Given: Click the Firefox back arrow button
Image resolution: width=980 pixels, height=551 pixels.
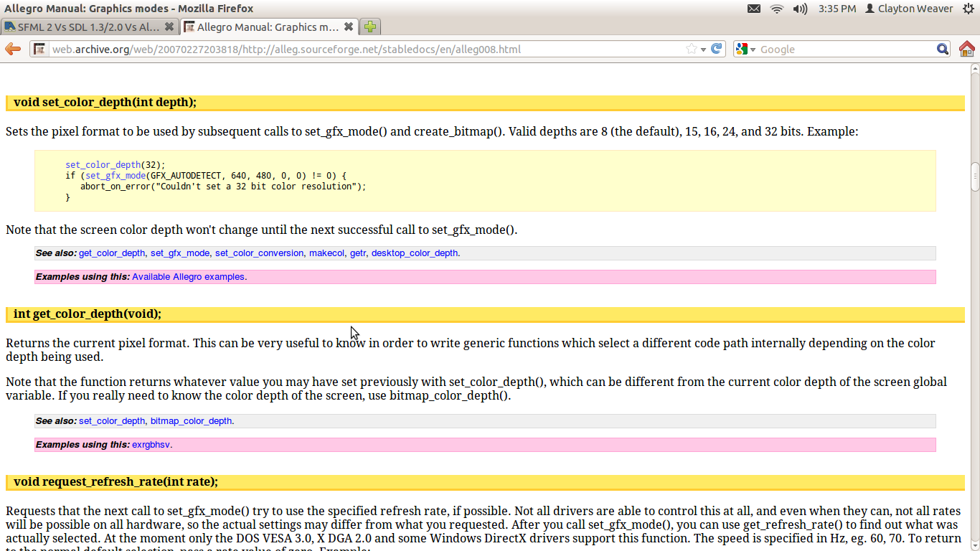Looking at the screenshot, I should 13,49.
